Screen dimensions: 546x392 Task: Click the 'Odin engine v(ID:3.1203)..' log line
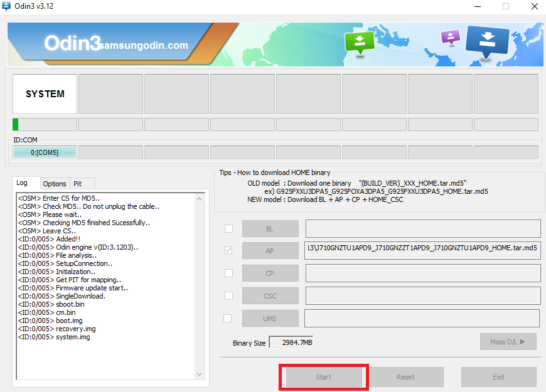pyautogui.click(x=78, y=247)
